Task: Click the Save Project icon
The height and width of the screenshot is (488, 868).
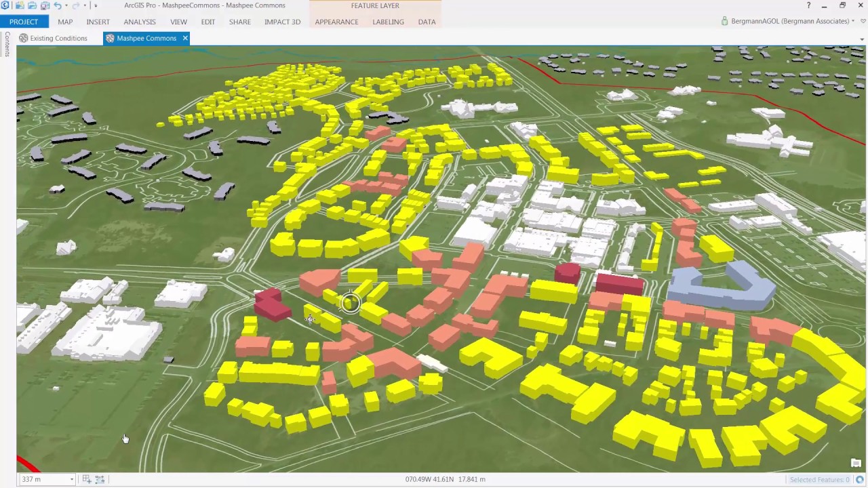Action: [45, 5]
